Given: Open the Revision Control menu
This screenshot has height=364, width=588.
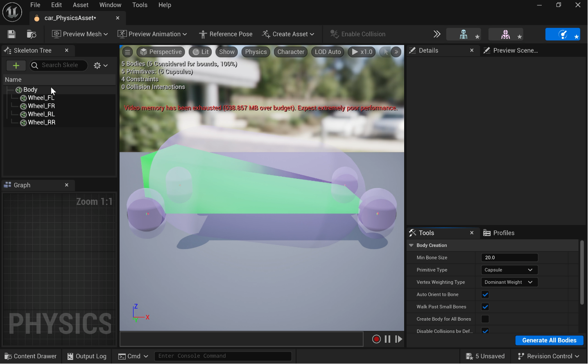Looking at the screenshot, I should (549, 356).
